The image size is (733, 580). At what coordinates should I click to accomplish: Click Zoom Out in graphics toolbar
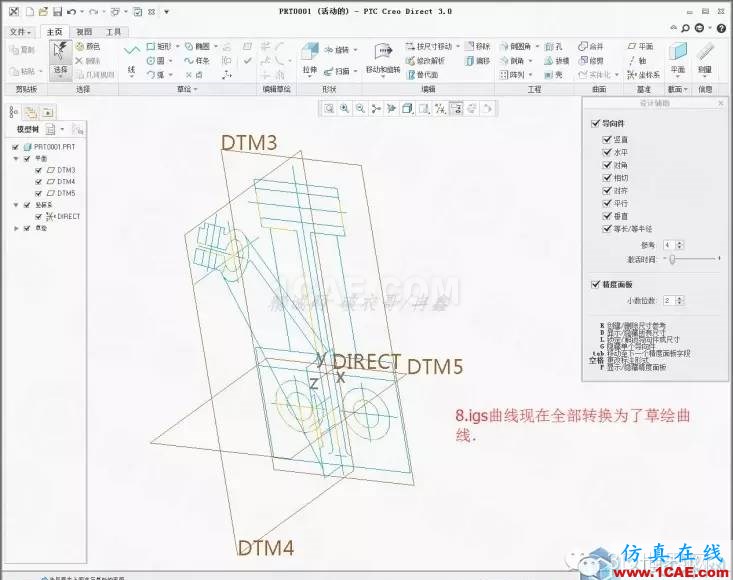(x=360, y=109)
